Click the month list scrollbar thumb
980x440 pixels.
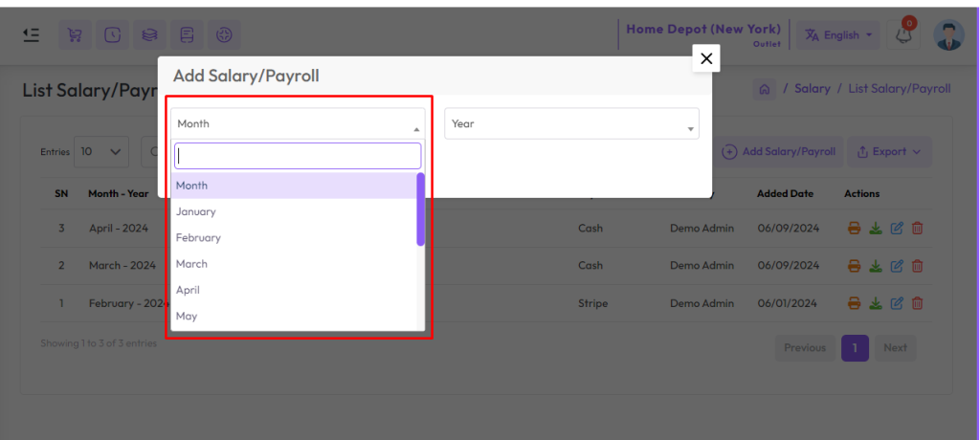point(421,209)
